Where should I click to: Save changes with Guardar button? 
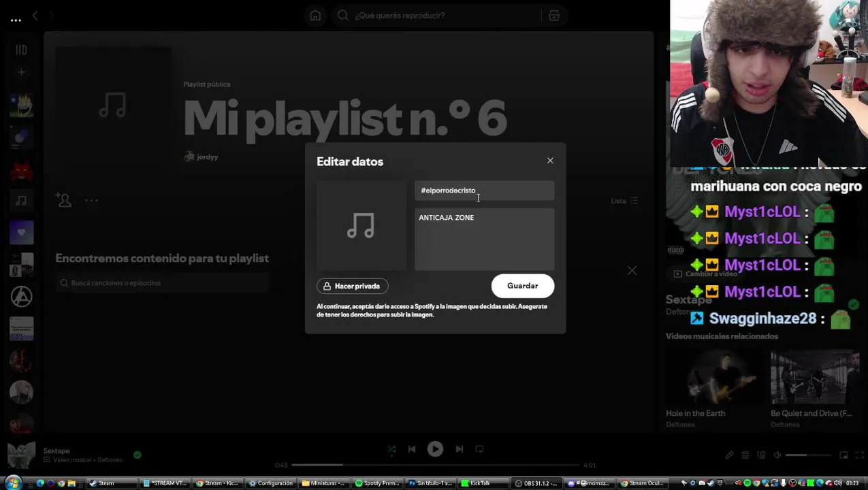click(523, 286)
